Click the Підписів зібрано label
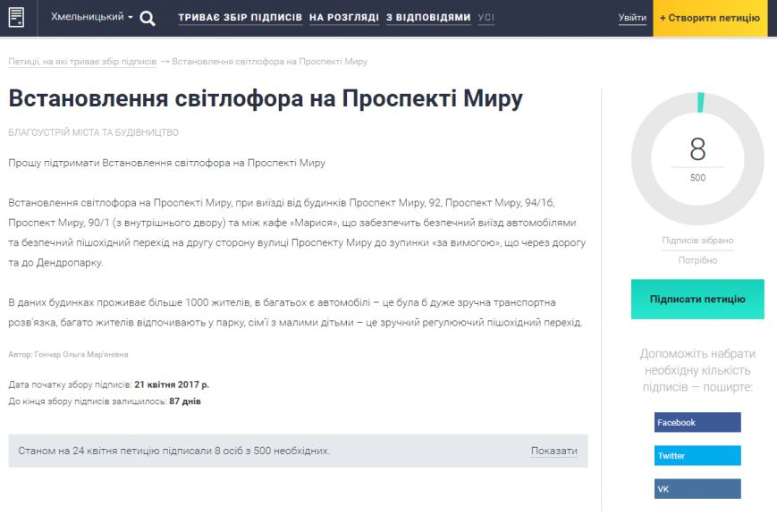This screenshot has height=532, width=777. pos(697,241)
